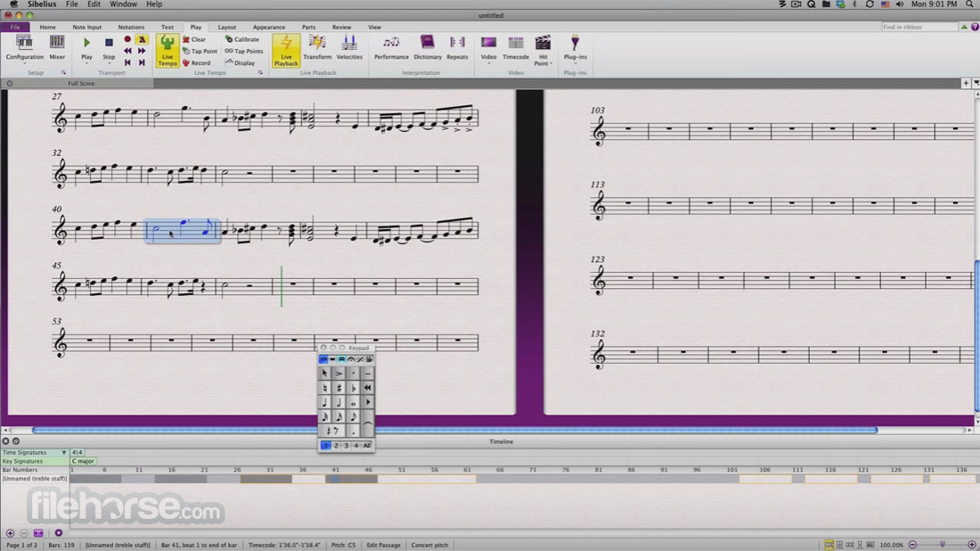Click Tap Points in Live Tempo
This screenshot has height=551, width=980.
click(244, 52)
